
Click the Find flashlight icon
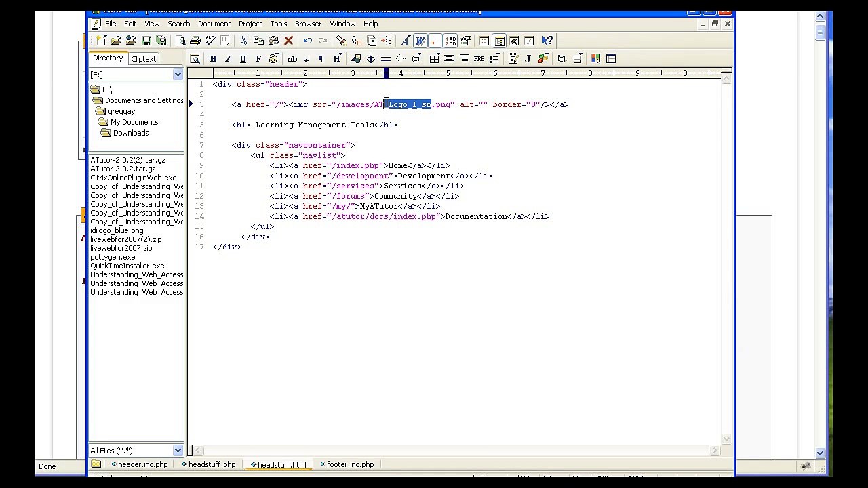point(340,41)
